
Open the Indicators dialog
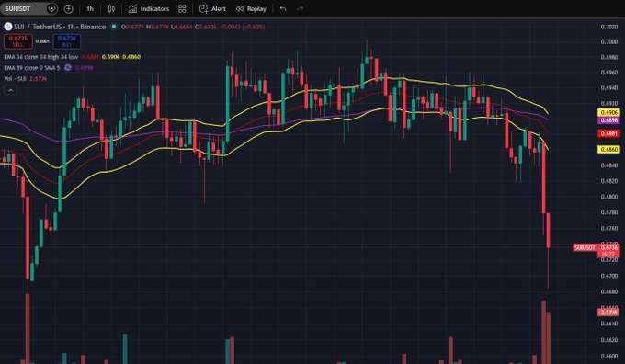click(149, 8)
